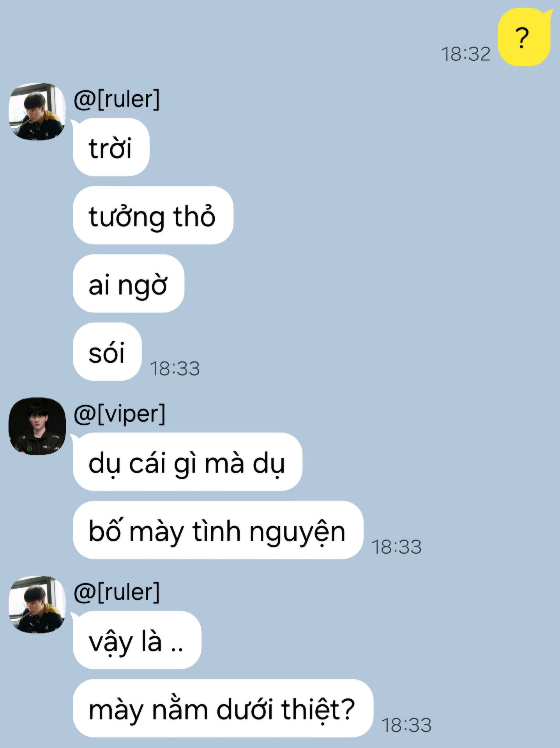Select the 'vậy là ..' message bubble

137,640
